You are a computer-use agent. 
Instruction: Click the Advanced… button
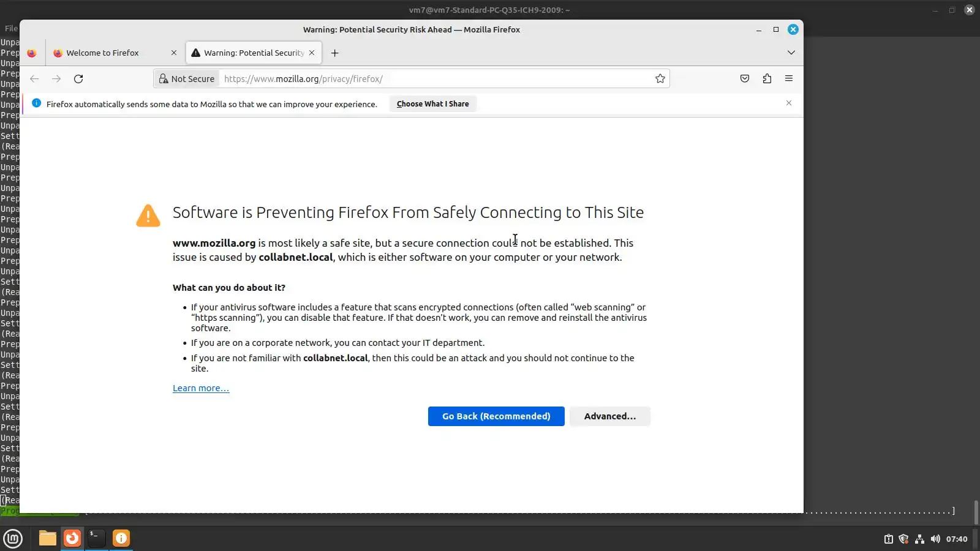point(610,416)
